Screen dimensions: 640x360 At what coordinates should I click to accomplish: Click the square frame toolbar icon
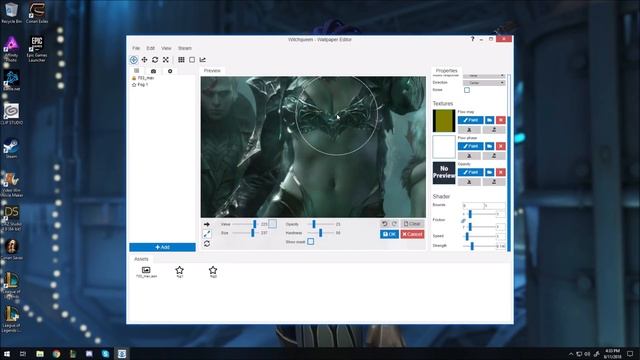(192, 60)
